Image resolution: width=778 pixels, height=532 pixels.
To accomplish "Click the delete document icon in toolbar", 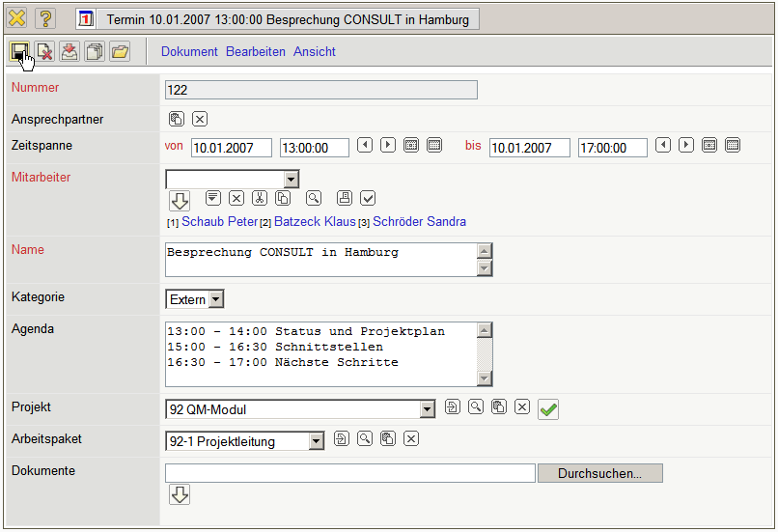I will (44, 51).
